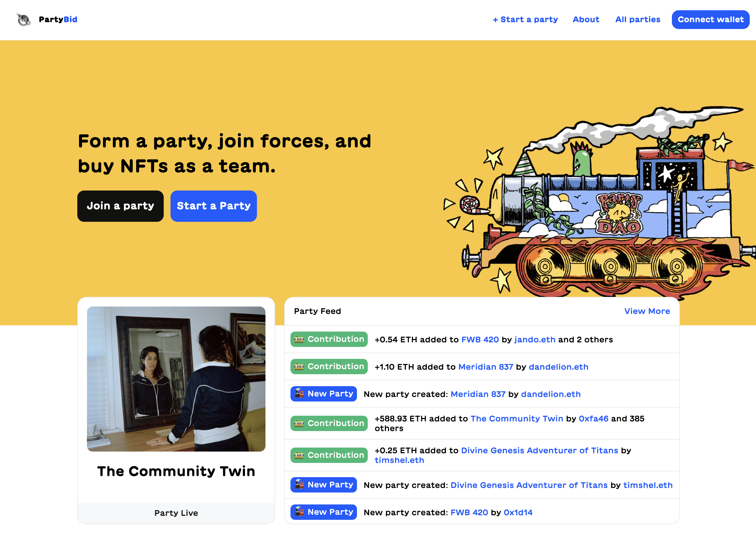Open jando.eth profile link

click(535, 340)
